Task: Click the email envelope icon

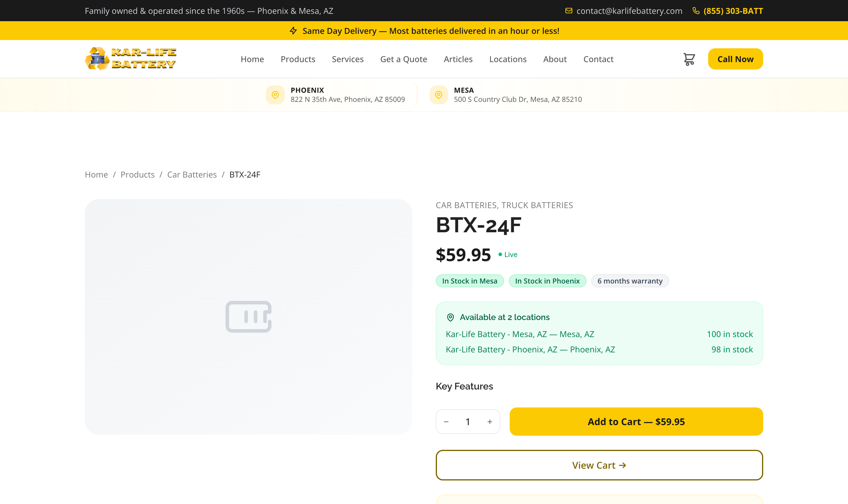Action: (x=569, y=11)
